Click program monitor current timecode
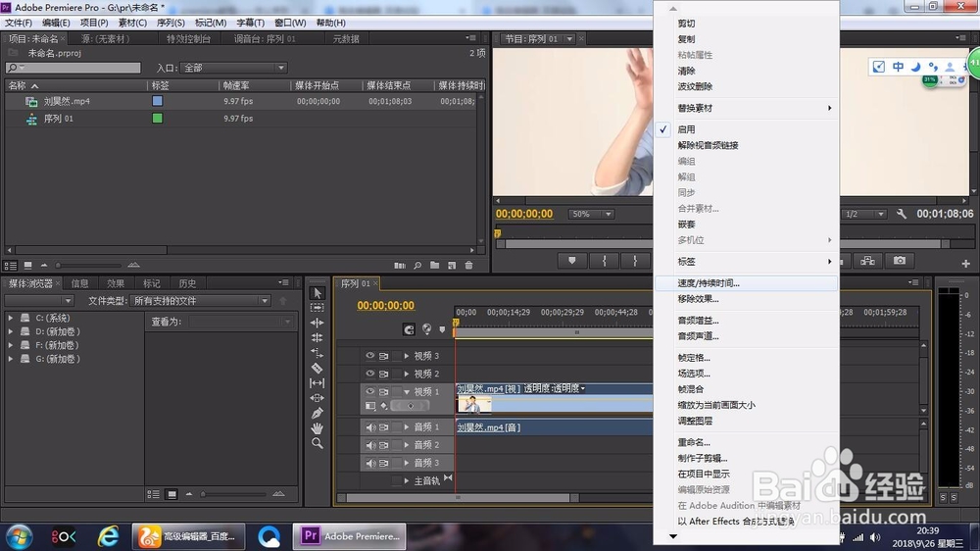980x551 pixels. click(x=524, y=214)
